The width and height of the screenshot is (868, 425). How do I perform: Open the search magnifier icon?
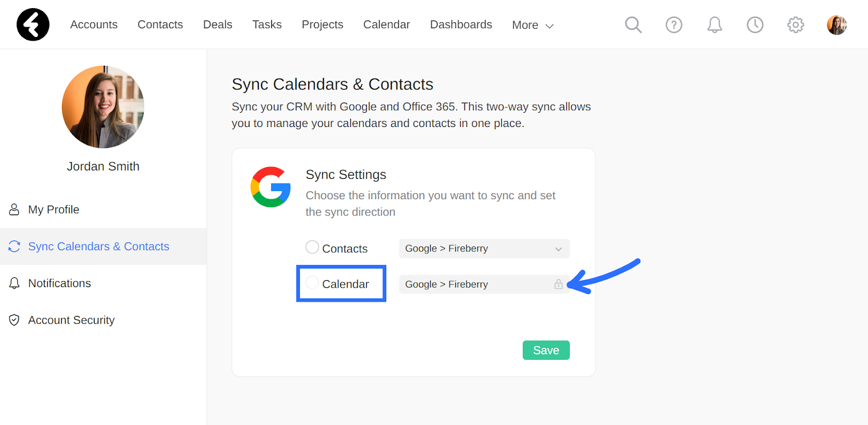[633, 24]
